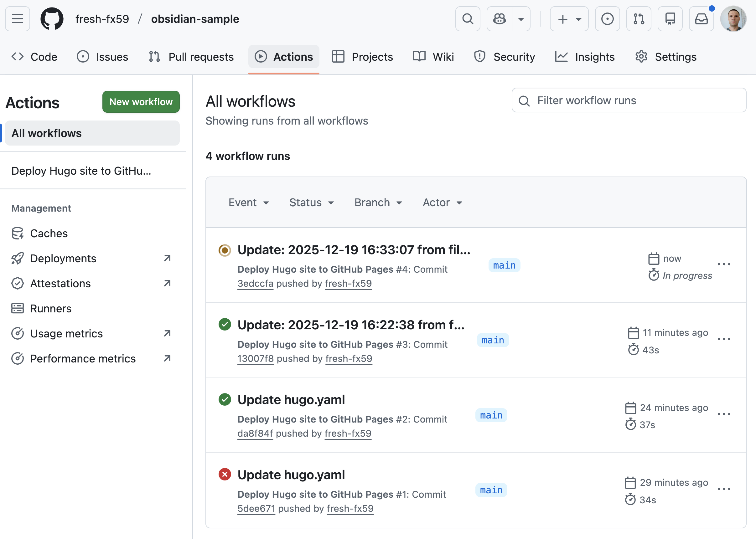Select Deploy Hugo site workflow in sidebar
This screenshot has height=539, width=756.
click(81, 171)
